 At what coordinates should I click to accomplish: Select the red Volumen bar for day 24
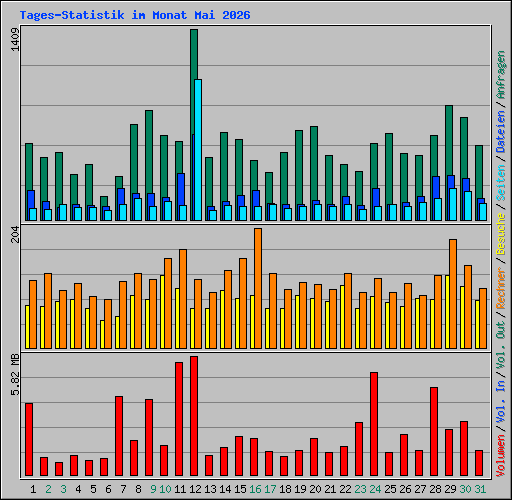pyautogui.click(x=374, y=424)
